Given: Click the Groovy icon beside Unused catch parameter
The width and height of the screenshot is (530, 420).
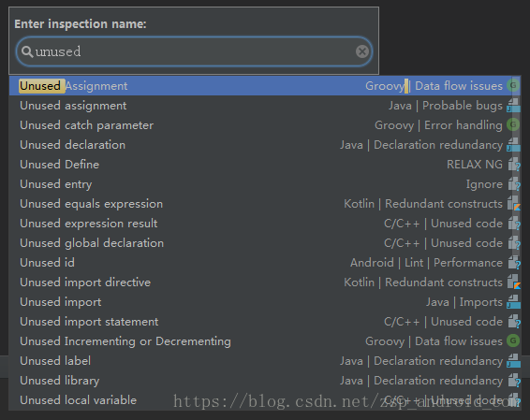Looking at the screenshot, I should tap(513, 125).
